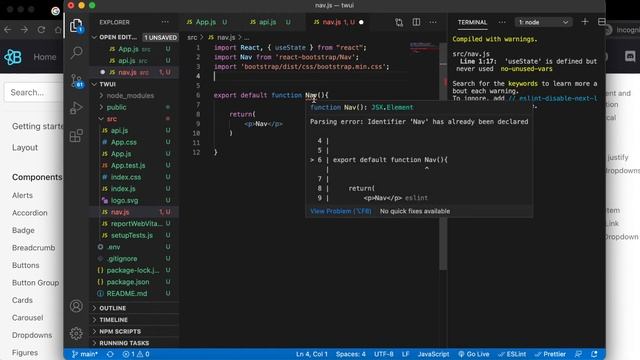
Task: Click Open Changes icon in editor toolbar
Action: (x=399, y=22)
